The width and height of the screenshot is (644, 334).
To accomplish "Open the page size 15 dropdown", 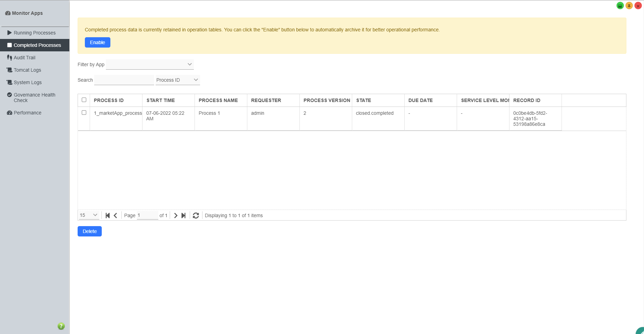I will pyautogui.click(x=89, y=215).
